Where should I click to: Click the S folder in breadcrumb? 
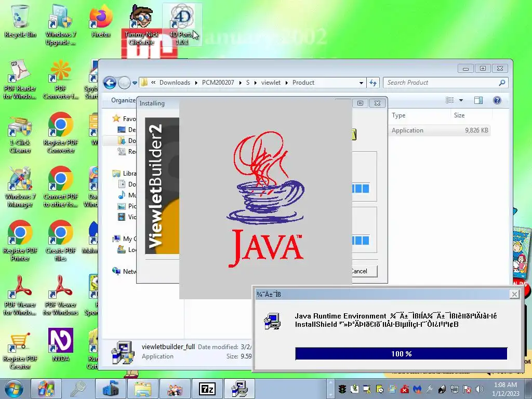248,83
